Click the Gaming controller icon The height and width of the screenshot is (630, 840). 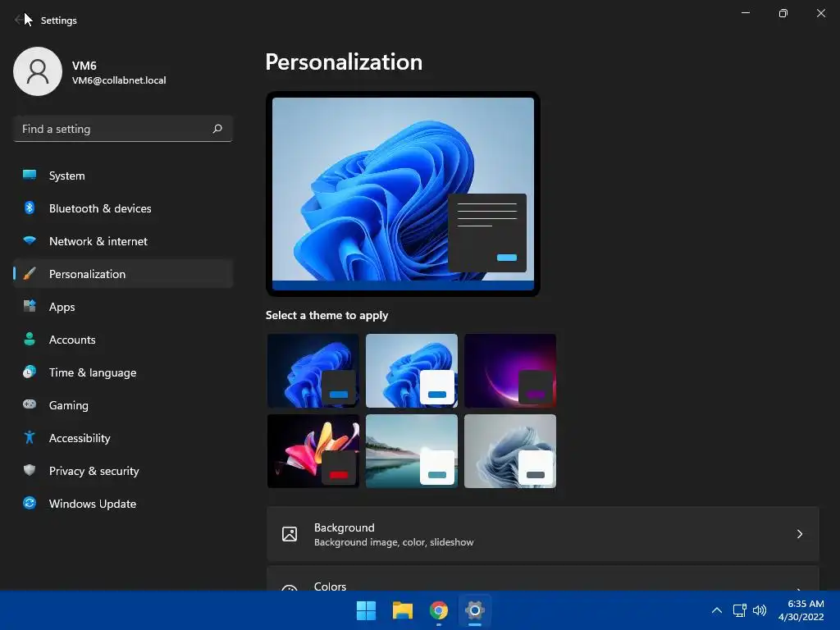(30, 404)
